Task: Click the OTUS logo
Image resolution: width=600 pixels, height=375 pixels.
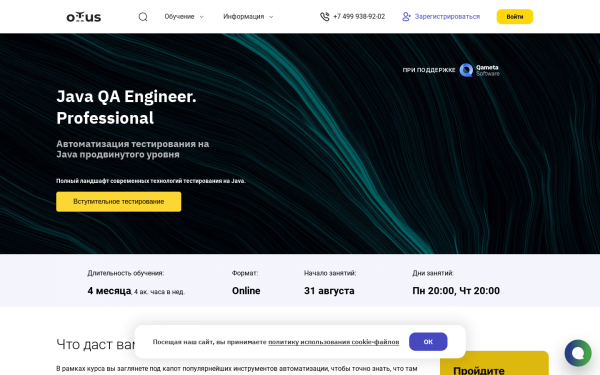Action: point(84,17)
